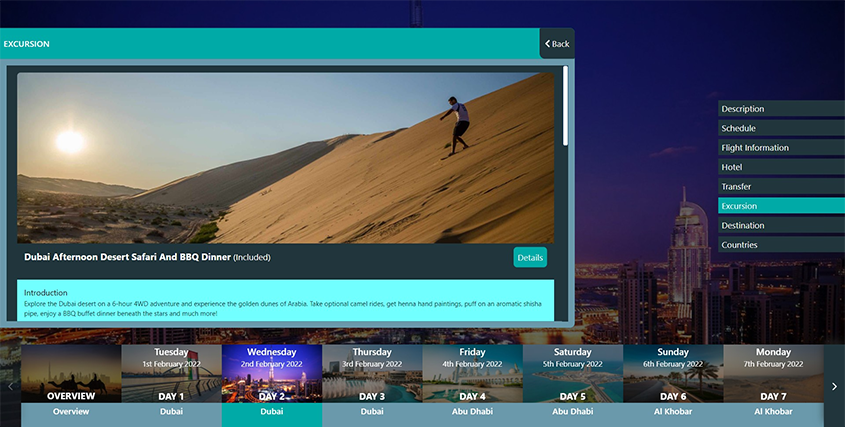Select Transfer in the side menu
This screenshot has height=427, width=845.
(780, 187)
